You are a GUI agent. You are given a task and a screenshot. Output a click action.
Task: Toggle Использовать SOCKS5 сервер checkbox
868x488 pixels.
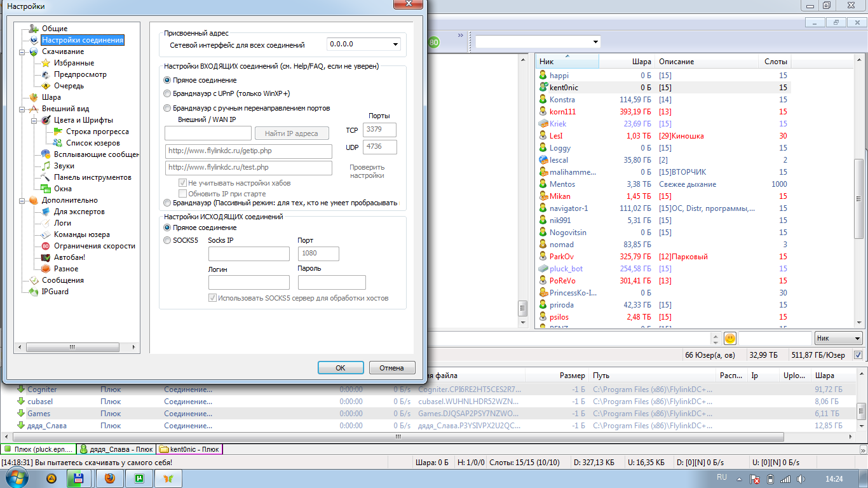[212, 297]
